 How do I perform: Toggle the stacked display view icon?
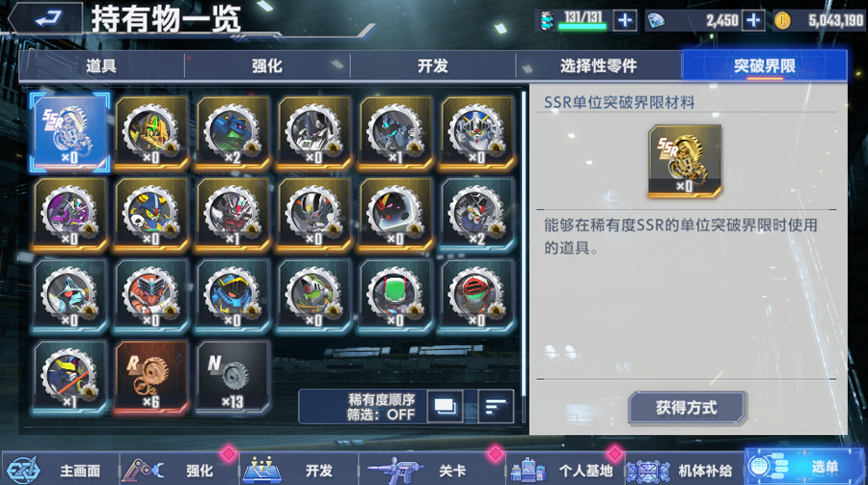(x=445, y=406)
